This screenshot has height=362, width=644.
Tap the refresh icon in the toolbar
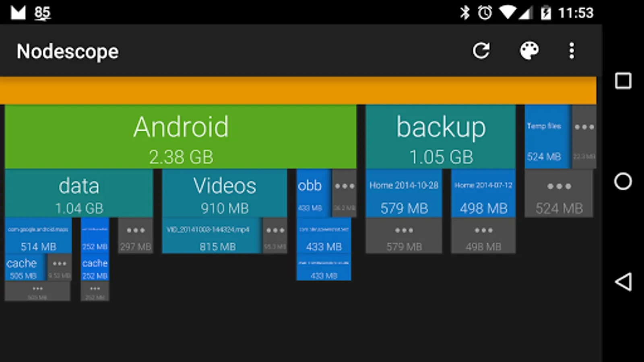point(481,51)
